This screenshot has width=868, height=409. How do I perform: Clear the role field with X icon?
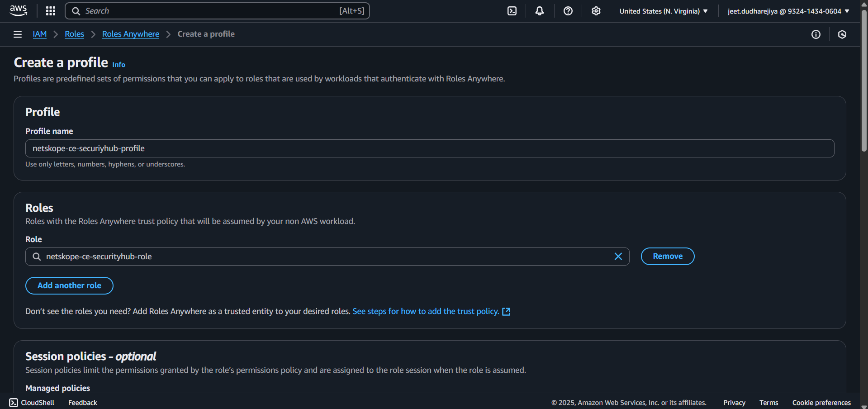click(x=618, y=257)
